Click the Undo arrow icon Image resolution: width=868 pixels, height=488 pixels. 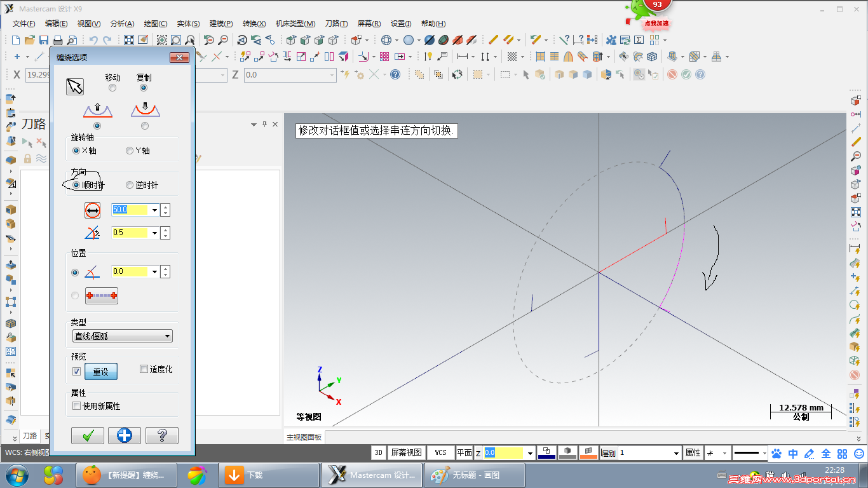point(93,40)
